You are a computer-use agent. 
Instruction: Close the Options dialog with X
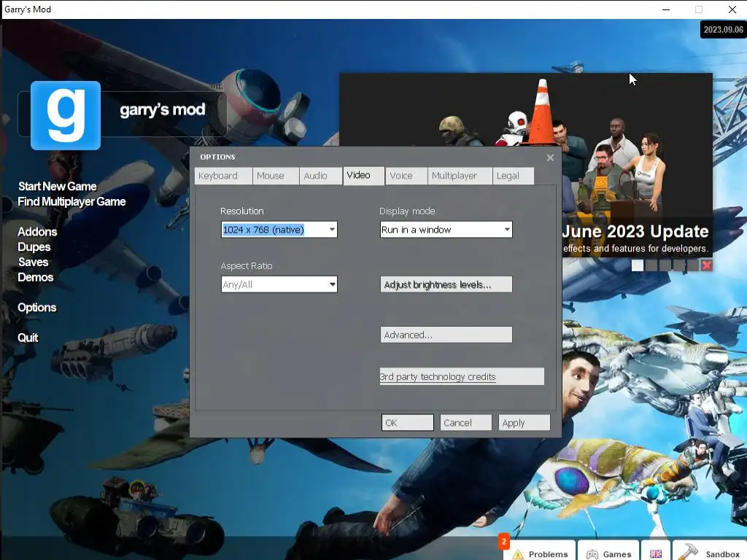pos(550,157)
